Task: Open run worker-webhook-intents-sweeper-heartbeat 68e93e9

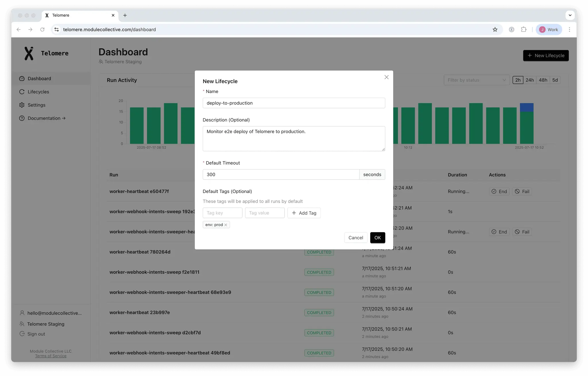Action: coord(170,292)
